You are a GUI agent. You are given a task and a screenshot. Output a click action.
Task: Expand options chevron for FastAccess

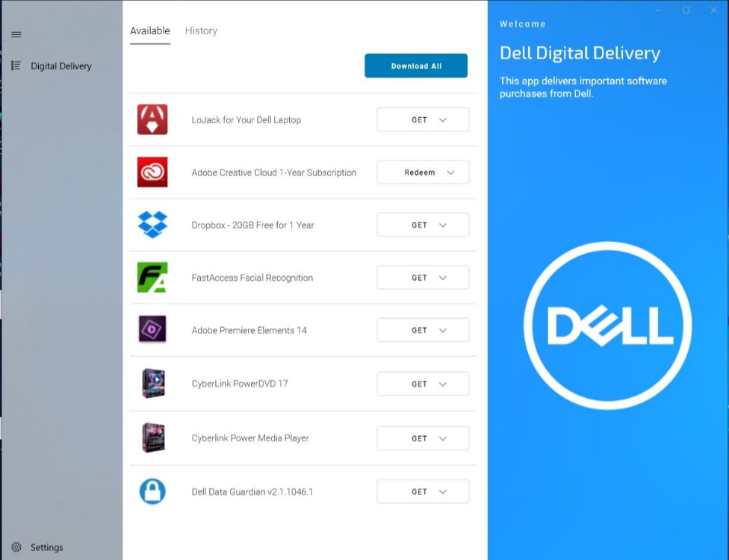tap(443, 278)
